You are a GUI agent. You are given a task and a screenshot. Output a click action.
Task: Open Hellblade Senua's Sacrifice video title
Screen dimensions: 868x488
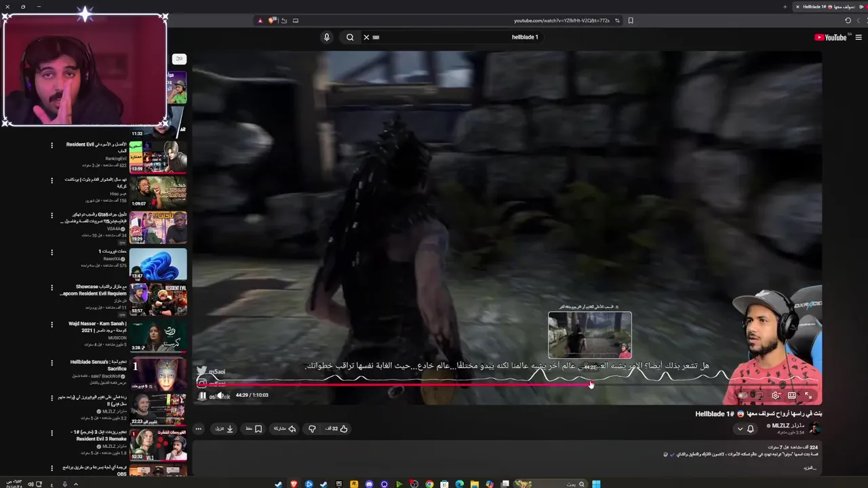[x=98, y=365]
